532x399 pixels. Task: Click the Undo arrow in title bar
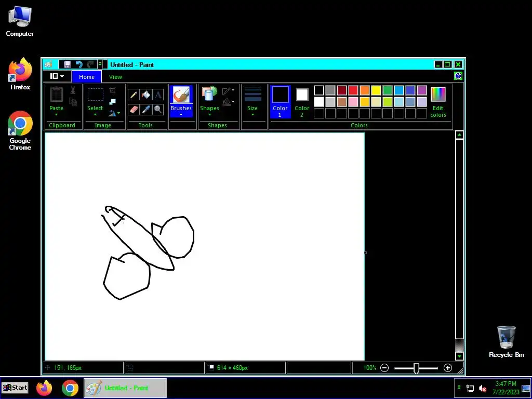(79, 64)
